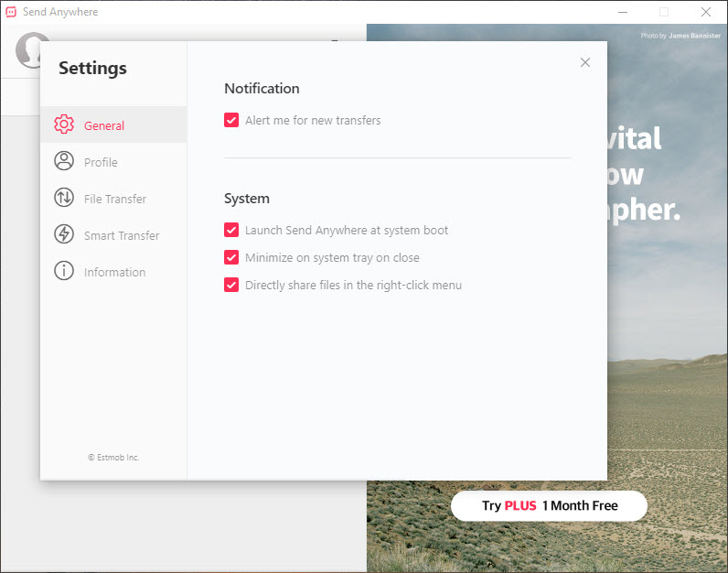This screenshot has height=573, width=728.
Task: Close the Settings dialog with X
Action: point(585,62)
